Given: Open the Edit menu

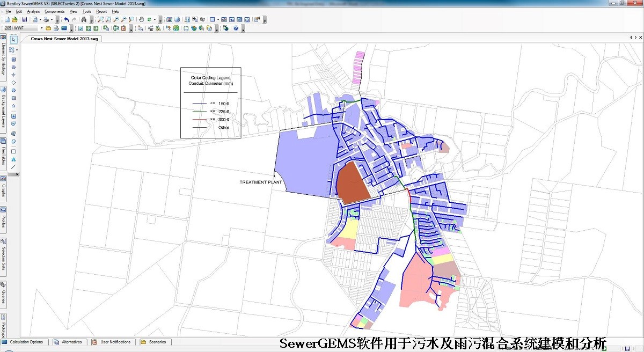Looking at the screenshot, I should [19, 11].
